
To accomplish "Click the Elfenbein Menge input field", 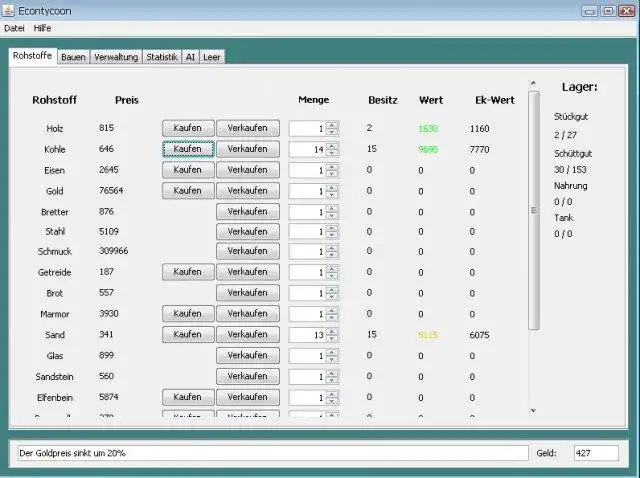I will coord(307,397).
